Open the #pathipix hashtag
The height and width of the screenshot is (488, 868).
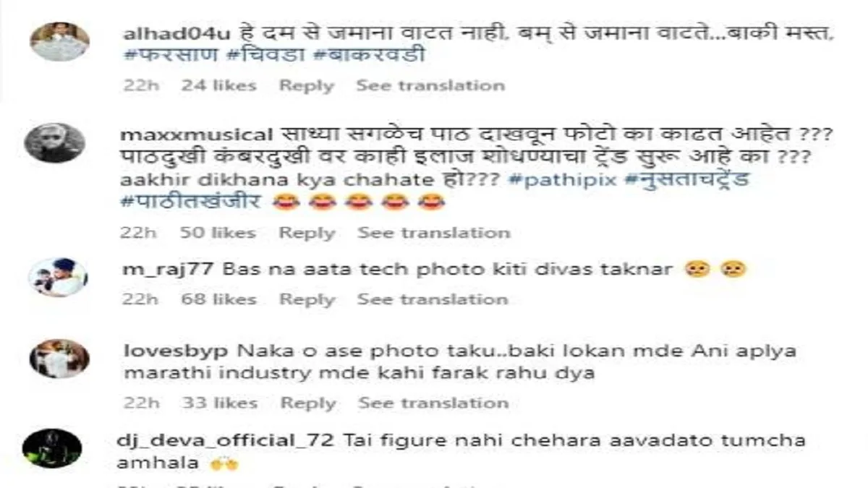(562, 180)
